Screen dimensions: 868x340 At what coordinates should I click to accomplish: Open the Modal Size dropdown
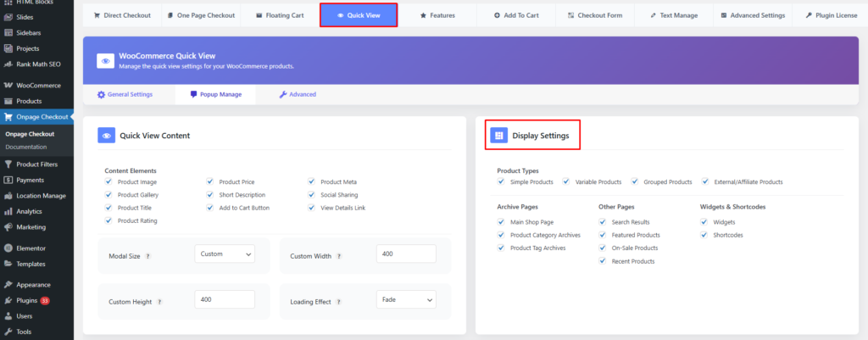pos(224,254)
